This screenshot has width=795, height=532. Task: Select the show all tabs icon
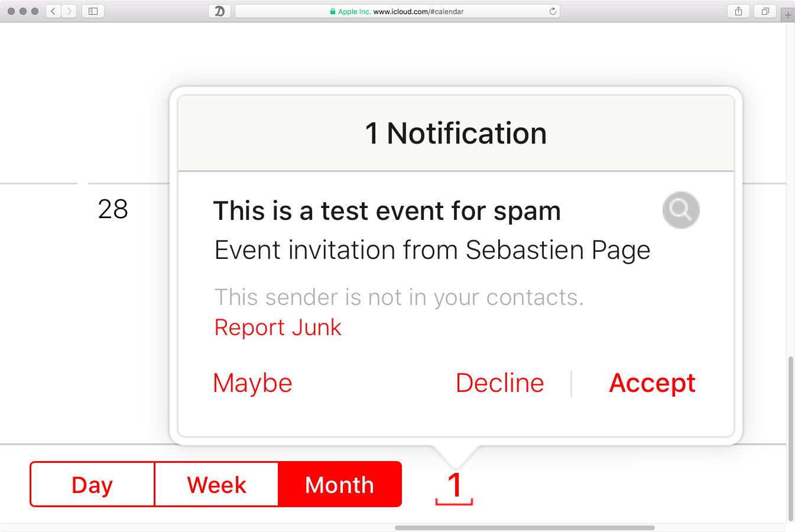tap(764, 11)
